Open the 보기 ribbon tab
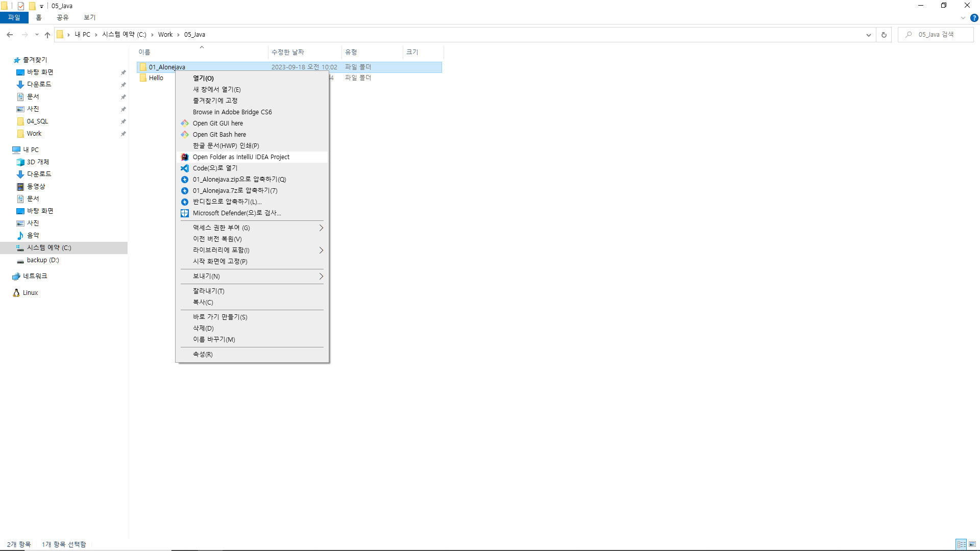The width and height of the screenshot is (980, 551). (x=89, y=17)
